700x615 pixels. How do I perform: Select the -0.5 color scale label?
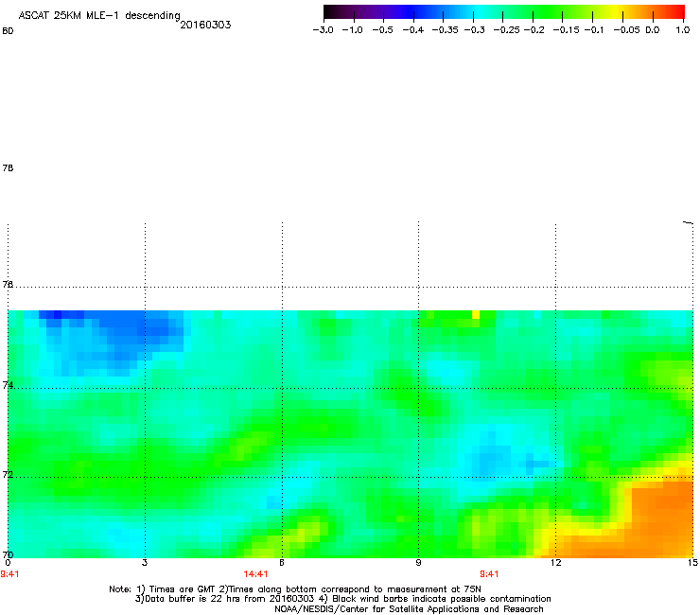[x=382, y=30]
